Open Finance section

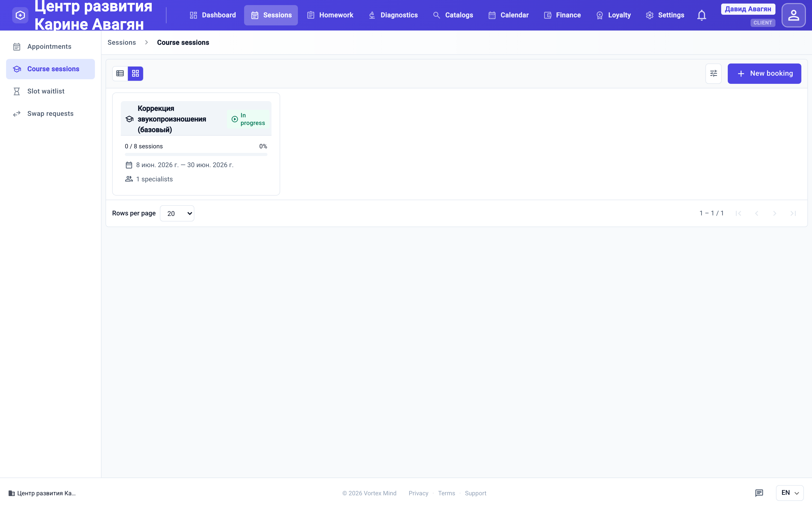pos(562,15)
